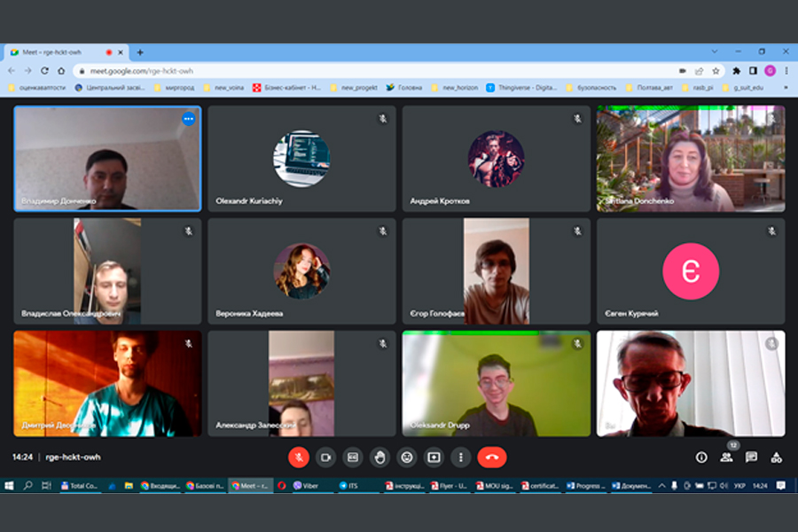The width and height of the screenshot is (798, 532).
Task: Open the Chrome extensions puzzle icon
Action: tap(736, 71)
